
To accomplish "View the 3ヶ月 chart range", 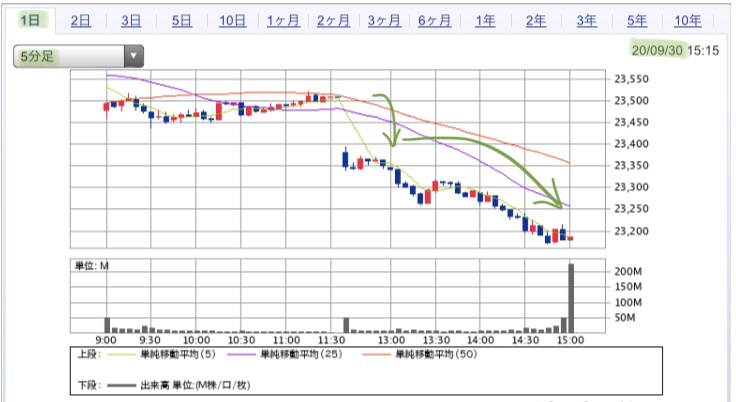I will tap(384, 21).
